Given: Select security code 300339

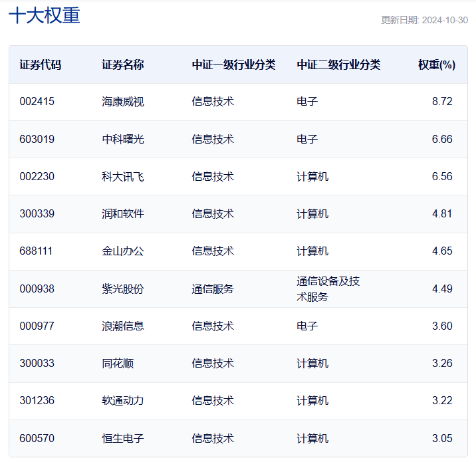Looking at the screenshot, I should 37,213.
